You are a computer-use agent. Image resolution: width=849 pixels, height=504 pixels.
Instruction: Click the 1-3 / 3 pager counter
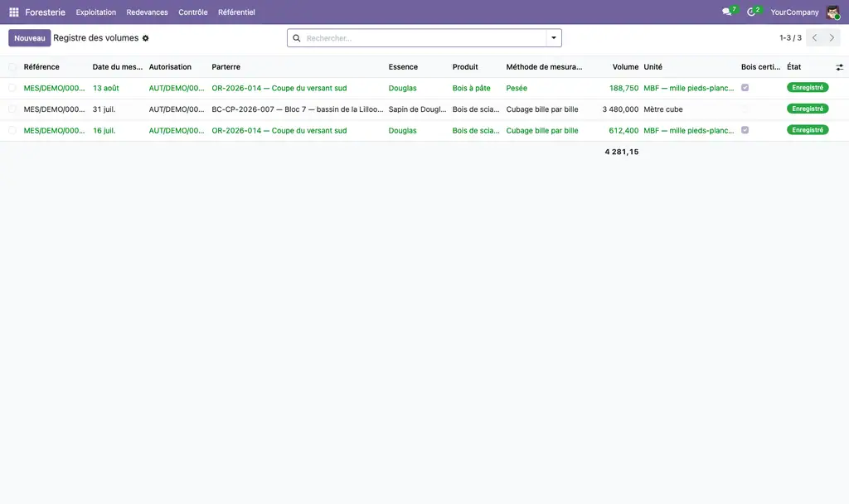[790, 38]
